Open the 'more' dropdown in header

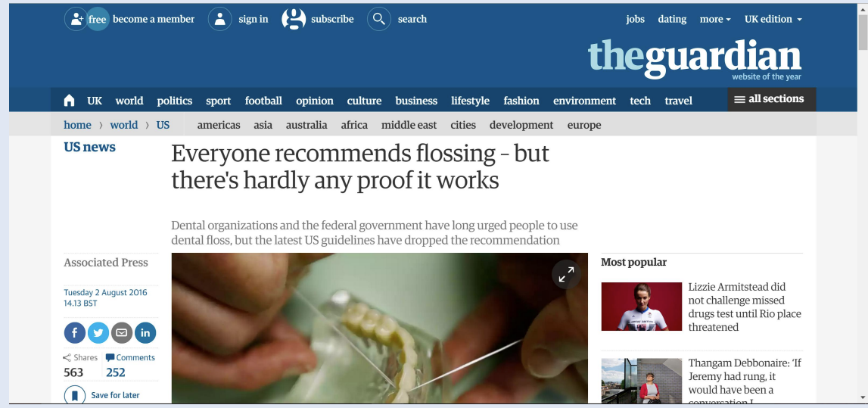pyautogui.click(x=715, y=19)
